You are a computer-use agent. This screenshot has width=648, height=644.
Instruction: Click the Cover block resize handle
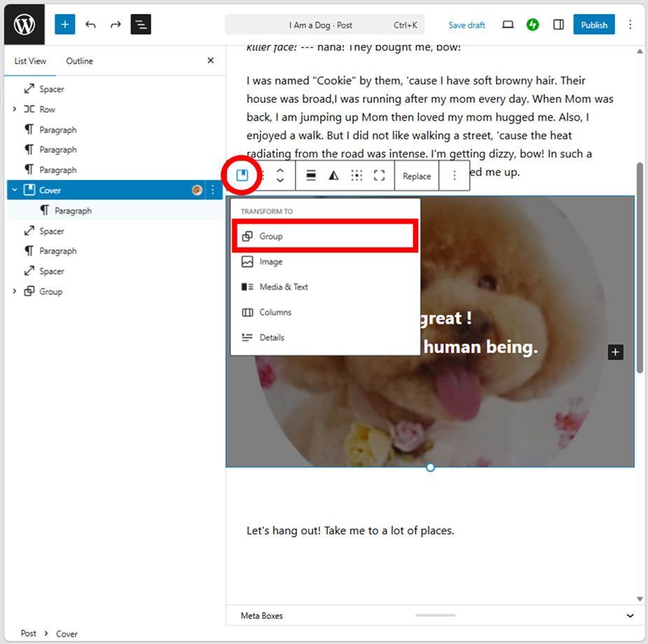[430, 467]
